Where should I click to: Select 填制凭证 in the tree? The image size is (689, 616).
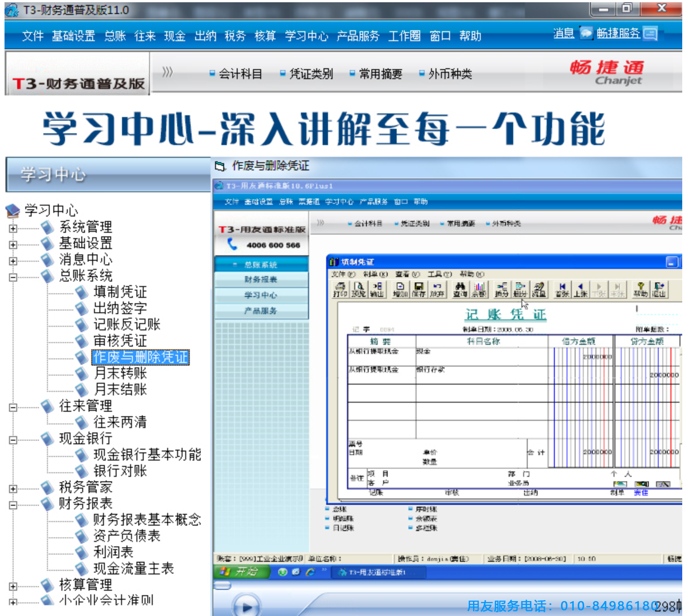pos(120,292)
